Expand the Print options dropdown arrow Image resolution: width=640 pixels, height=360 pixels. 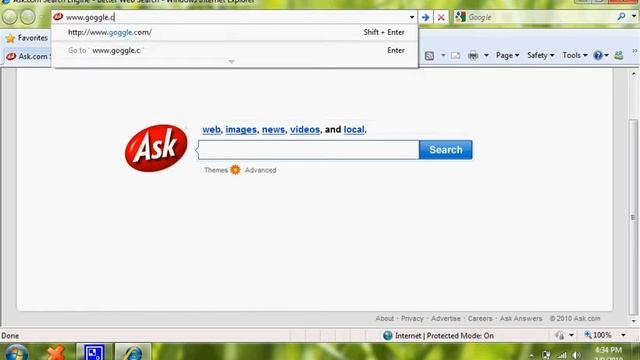(486, 56)
